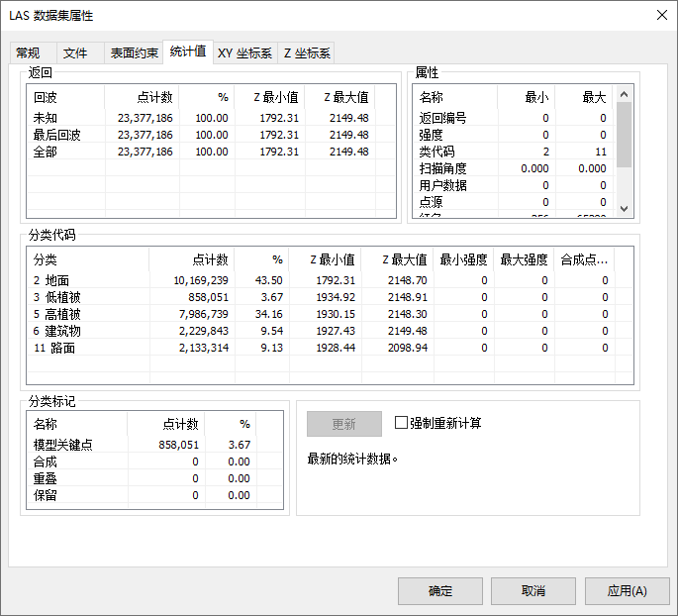Viewport: 678px width, 616px height.
Task: Select the 5 高植被 classification row
Action: point(330,314)
